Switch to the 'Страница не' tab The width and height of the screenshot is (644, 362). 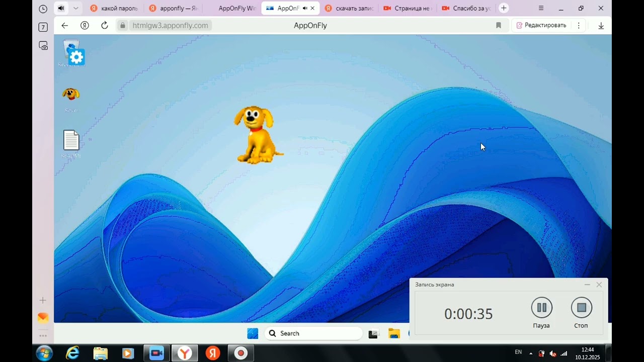pos(408,8)
